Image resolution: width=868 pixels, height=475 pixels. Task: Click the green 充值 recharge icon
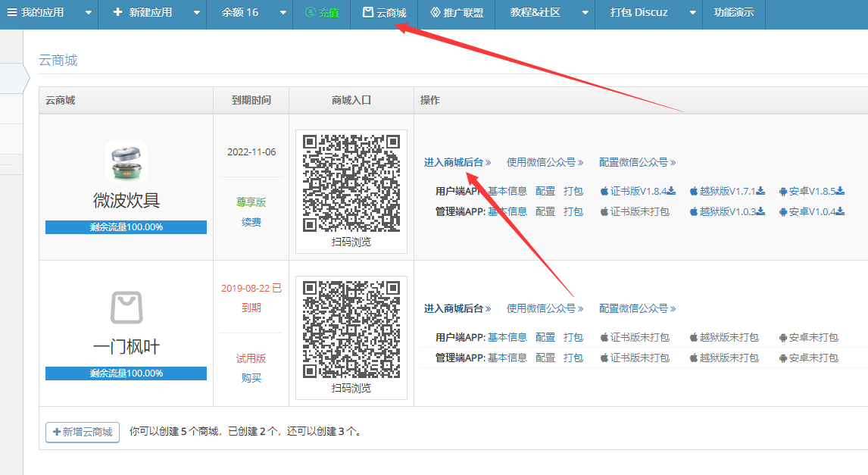(311, 12)
